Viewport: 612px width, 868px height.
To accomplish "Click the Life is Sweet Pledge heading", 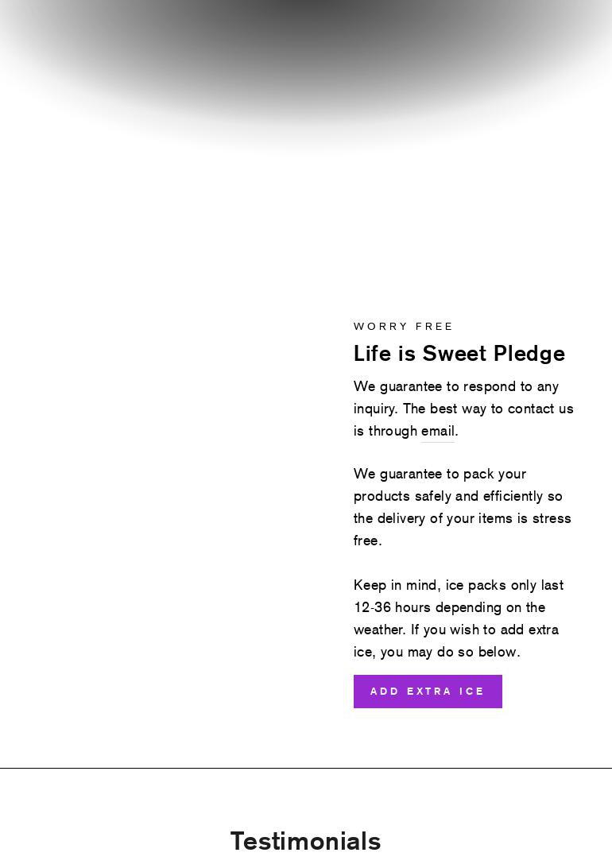I will point(459,354).
